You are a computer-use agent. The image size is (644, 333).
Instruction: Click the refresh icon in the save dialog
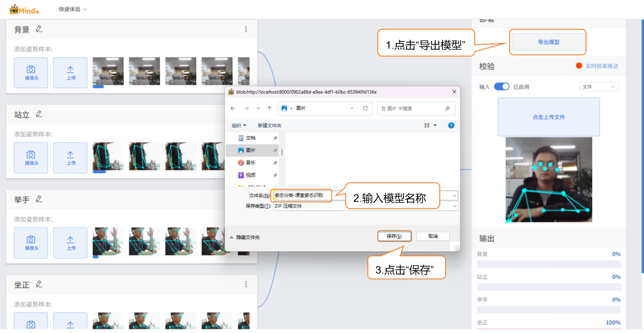[365, 108]
